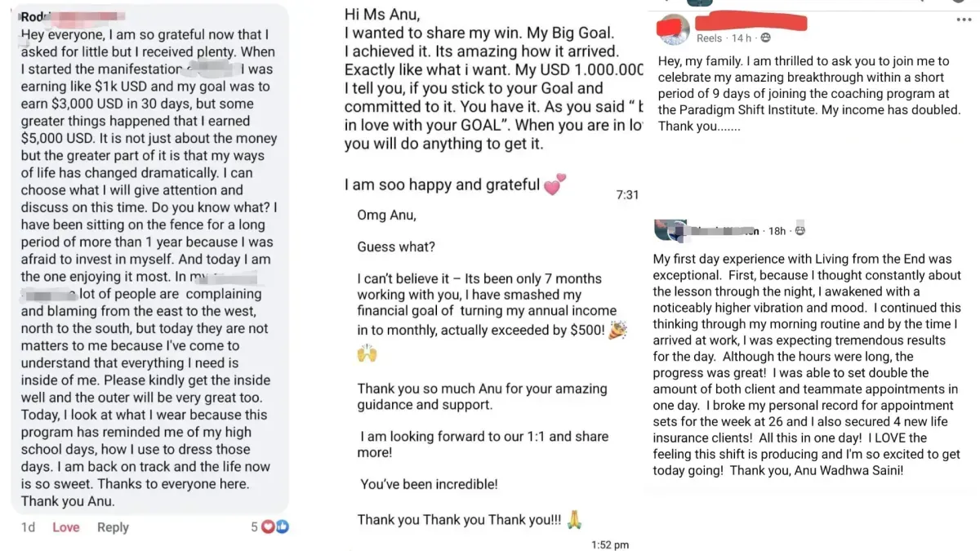View the reaction count of 5

pos(255,527)
